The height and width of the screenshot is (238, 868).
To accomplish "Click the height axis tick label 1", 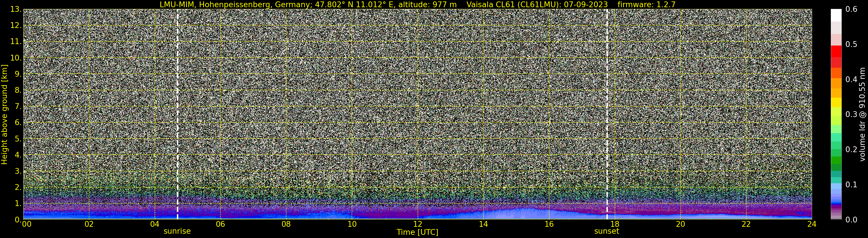I will click(18, 203).
